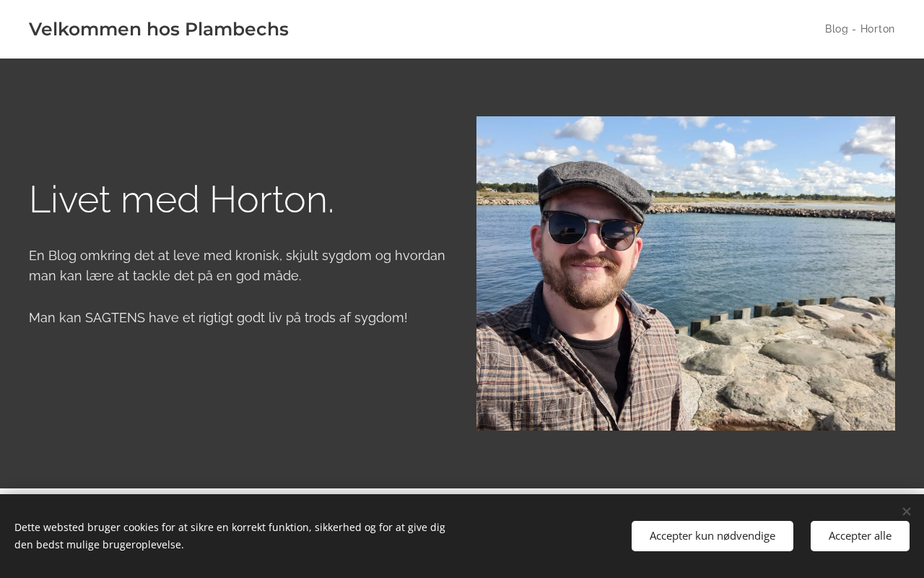Click the word "Horton" in the top navigation
The width and height of the screenshot is (924, 578).
coord(877,29)
